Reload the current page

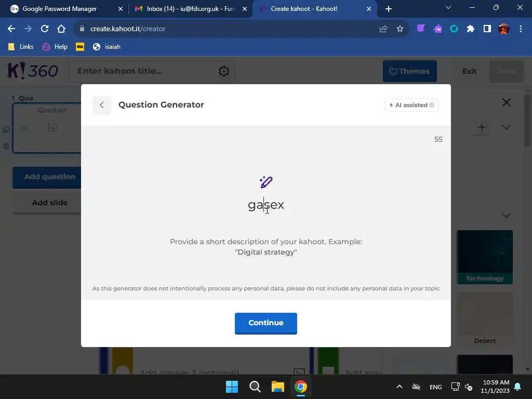click(x=45, y=29)
